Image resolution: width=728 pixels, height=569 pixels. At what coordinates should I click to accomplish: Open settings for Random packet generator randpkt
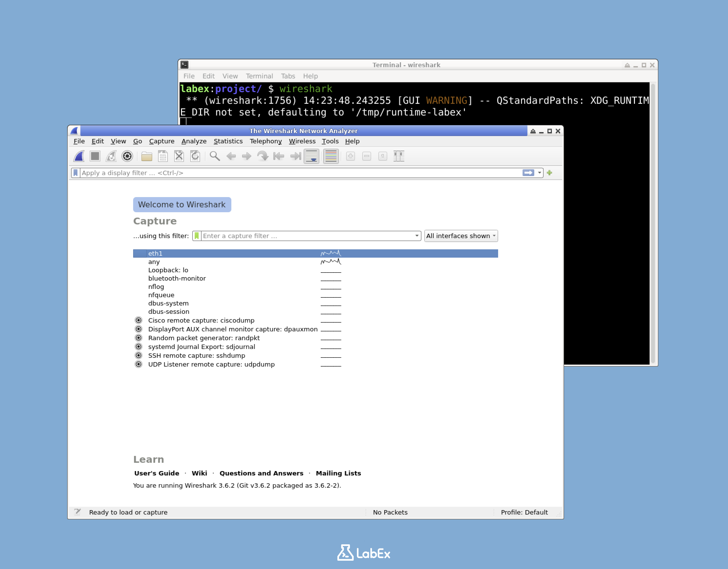139,338
